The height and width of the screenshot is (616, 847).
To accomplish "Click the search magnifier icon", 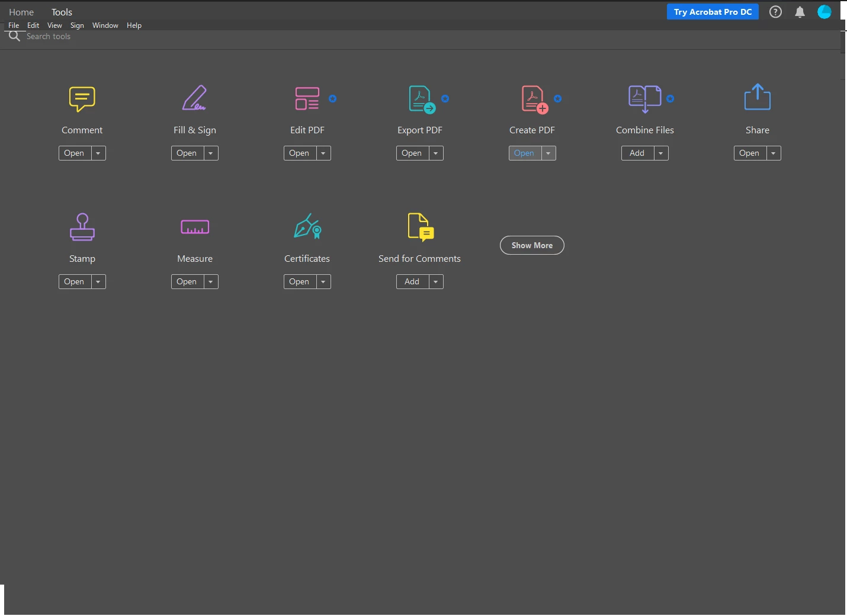I will coord(14,36).
